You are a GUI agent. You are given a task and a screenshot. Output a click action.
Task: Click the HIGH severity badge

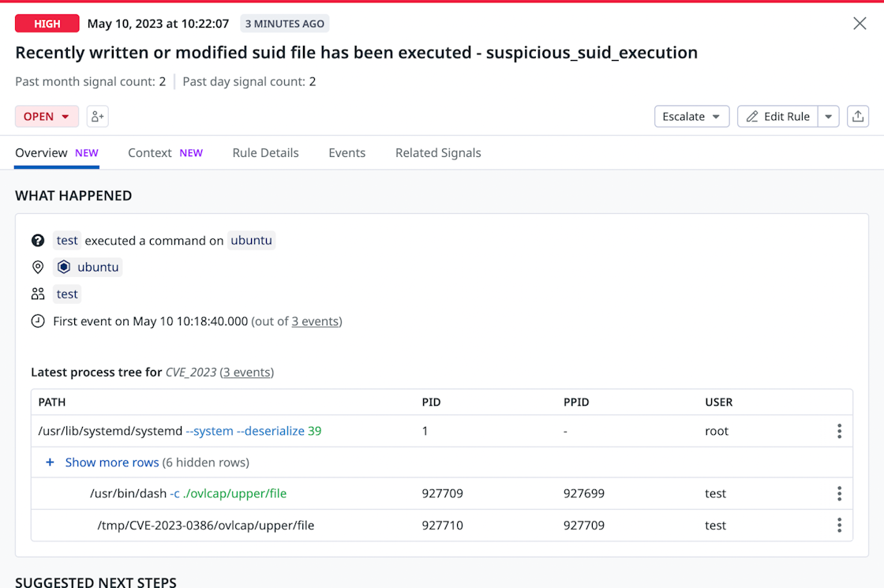47,24
